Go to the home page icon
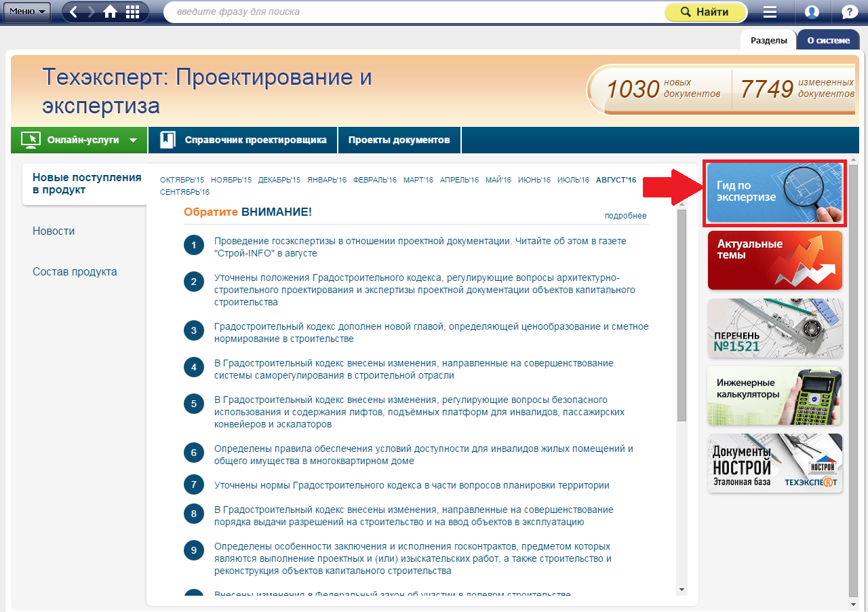Screen dimensions: 868x612 [110, 12]
